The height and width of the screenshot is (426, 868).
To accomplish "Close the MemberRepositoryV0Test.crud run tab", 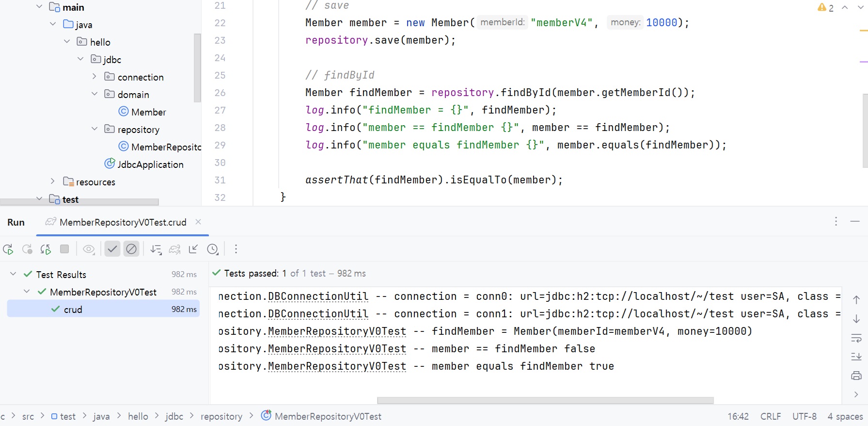I will pyautogui.click(x=198, y=222).
